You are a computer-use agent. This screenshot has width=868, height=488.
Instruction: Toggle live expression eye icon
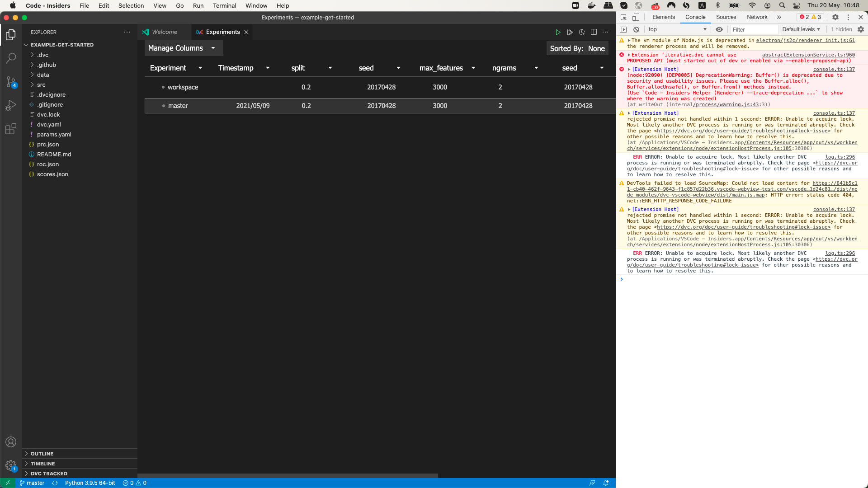(719, 29)
